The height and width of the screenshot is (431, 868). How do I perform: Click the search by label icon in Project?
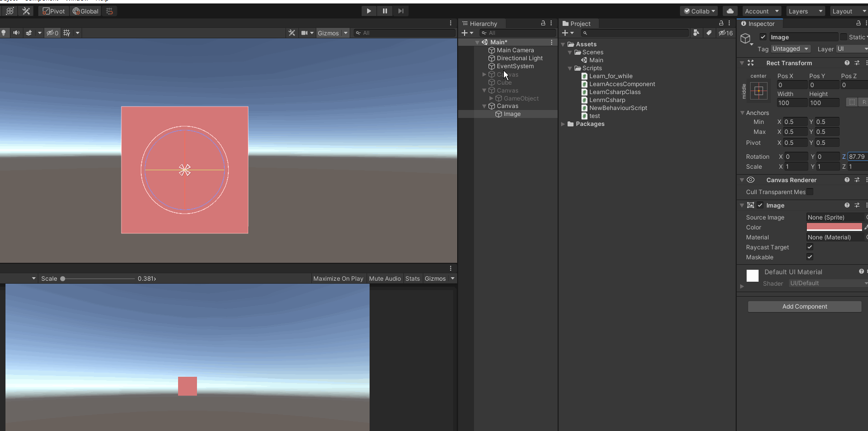pyautogui.click(x=709, y=33)
